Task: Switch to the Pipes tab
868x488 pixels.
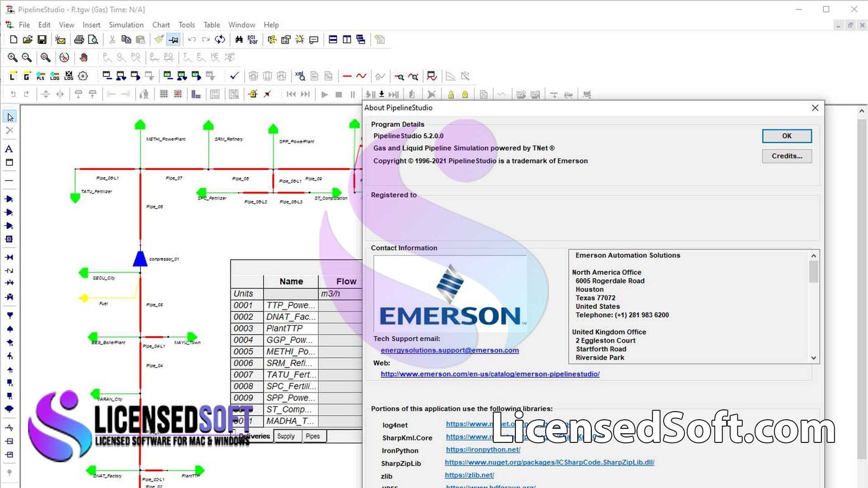Action: [313, 436]
